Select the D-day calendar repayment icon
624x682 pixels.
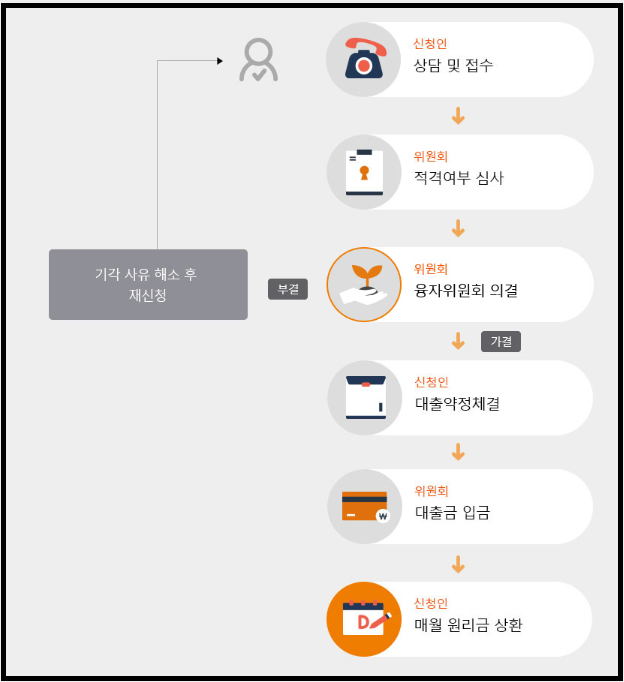click(364, 619)
